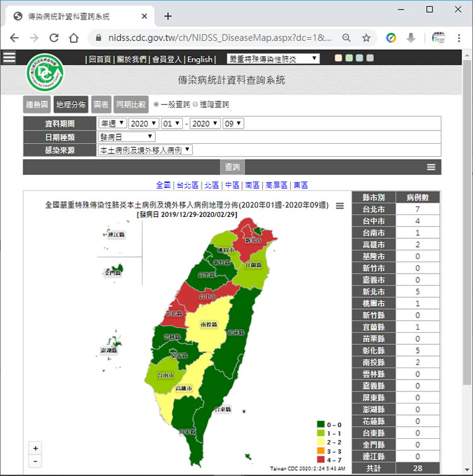Viewport: 473px width, 476px height.
Task: Click the map zoom in plus button
Action: point(36,448)
